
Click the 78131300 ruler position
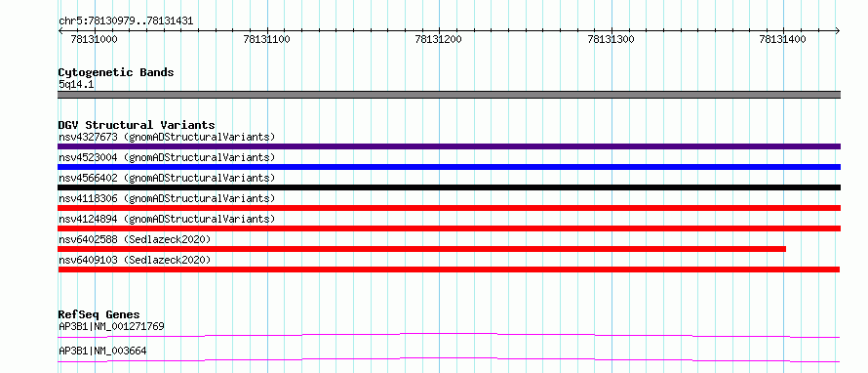tap(612, 39)
